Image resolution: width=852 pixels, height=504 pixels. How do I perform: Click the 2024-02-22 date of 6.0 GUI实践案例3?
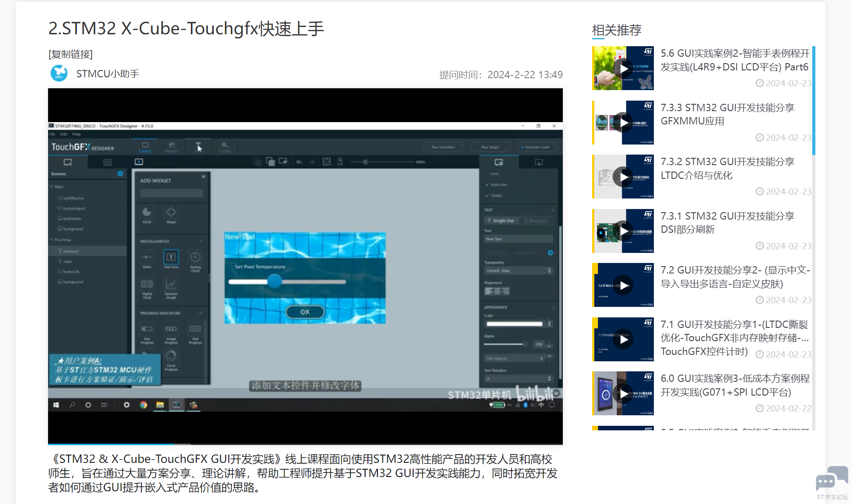click(x=788, y=408)
